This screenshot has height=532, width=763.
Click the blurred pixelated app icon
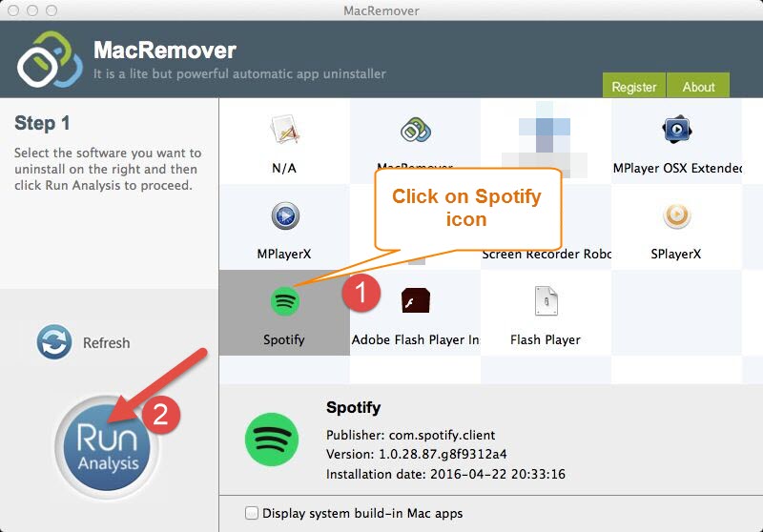[x=545, y=139]
